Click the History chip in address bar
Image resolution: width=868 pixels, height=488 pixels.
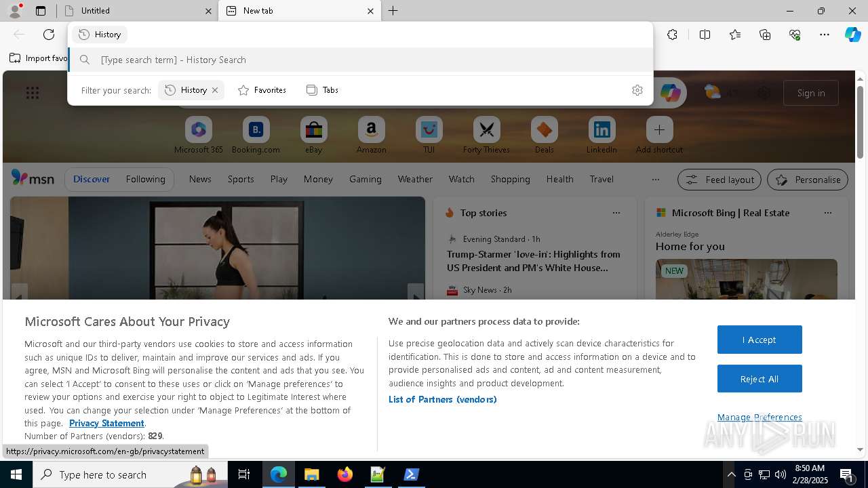point(100,34)
